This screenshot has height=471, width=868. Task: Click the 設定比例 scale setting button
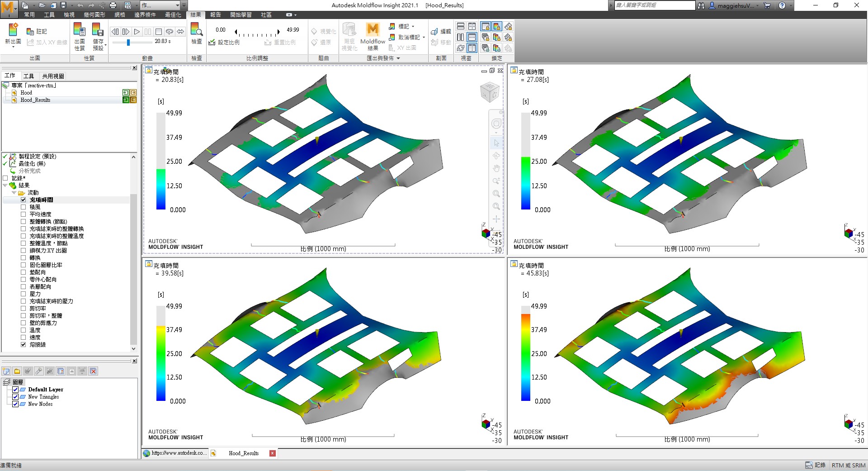click(x=224, y=43)
